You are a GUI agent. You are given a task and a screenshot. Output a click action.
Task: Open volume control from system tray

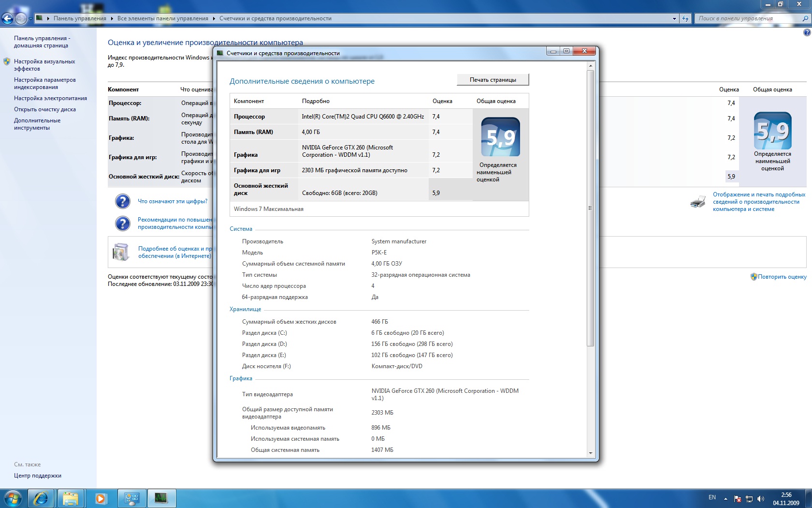(761, 499)
